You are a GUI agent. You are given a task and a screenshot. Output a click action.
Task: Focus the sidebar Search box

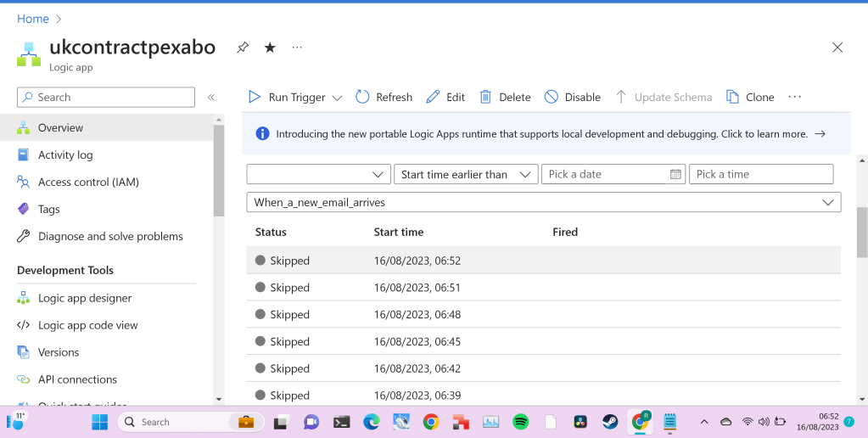106,97
